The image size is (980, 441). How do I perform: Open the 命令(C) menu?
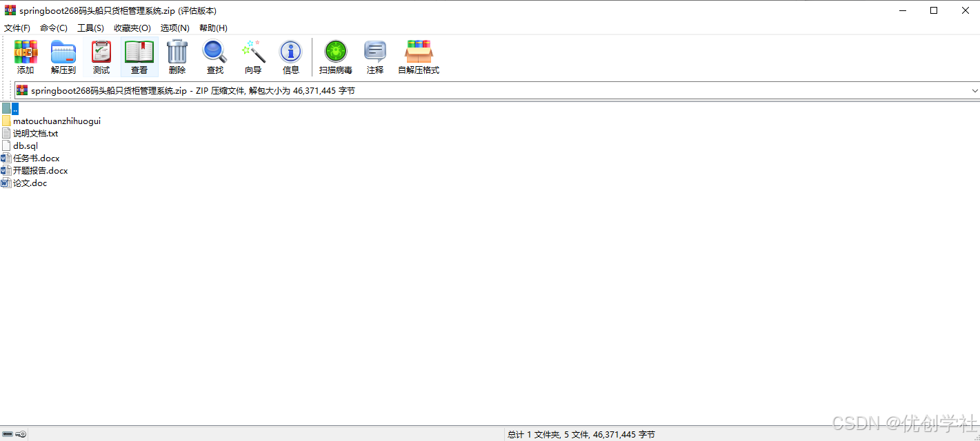(x=54, y=28)
